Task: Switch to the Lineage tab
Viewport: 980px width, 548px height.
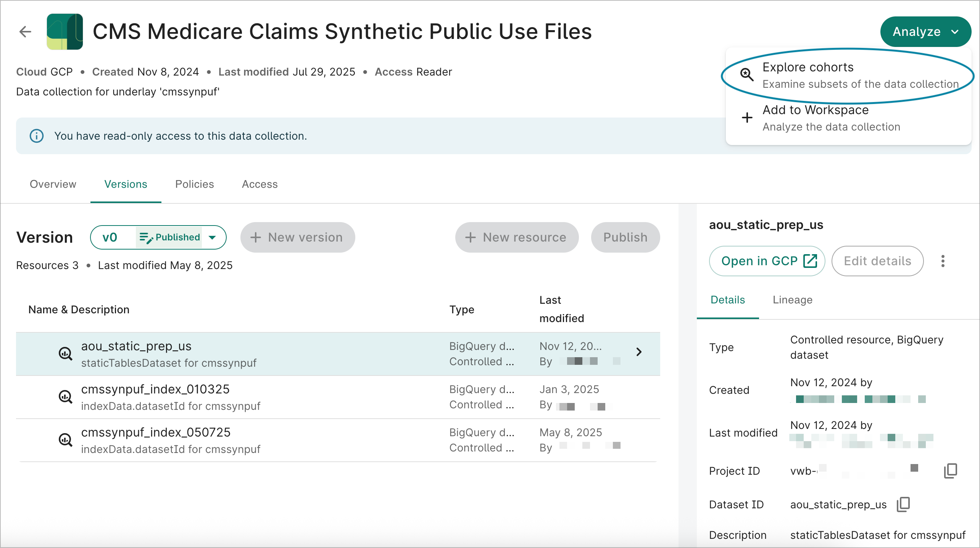Action: pos(792,300)
